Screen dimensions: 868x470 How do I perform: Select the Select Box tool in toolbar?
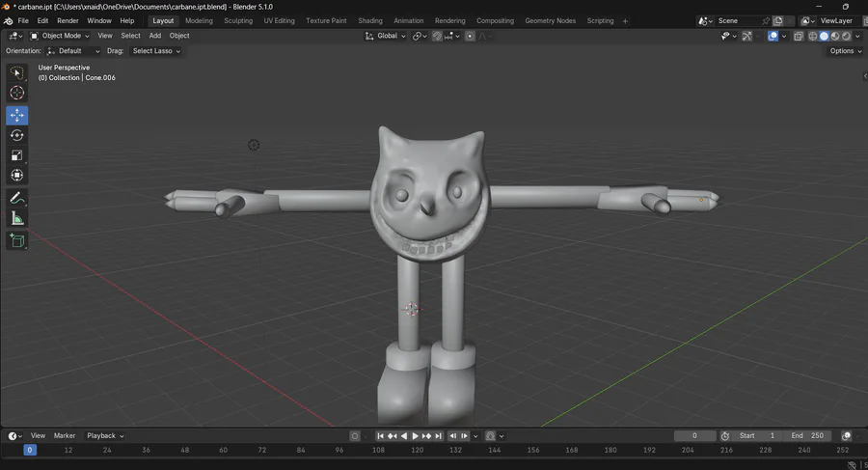(17, 73)
